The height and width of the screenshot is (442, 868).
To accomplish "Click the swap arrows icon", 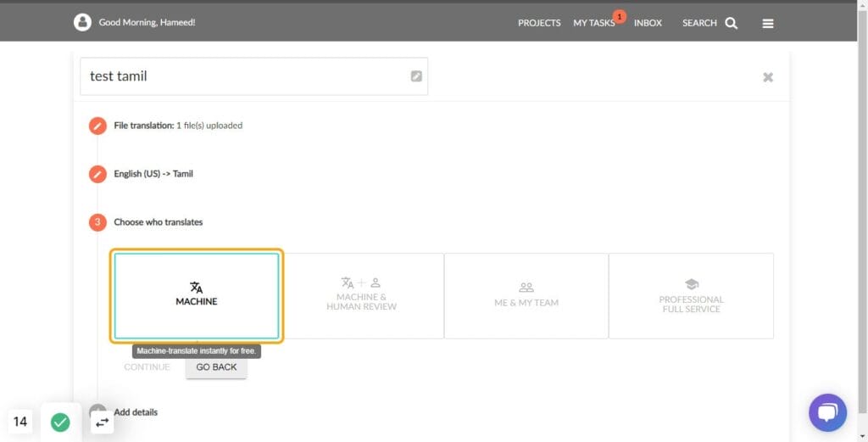I will 102,422.
